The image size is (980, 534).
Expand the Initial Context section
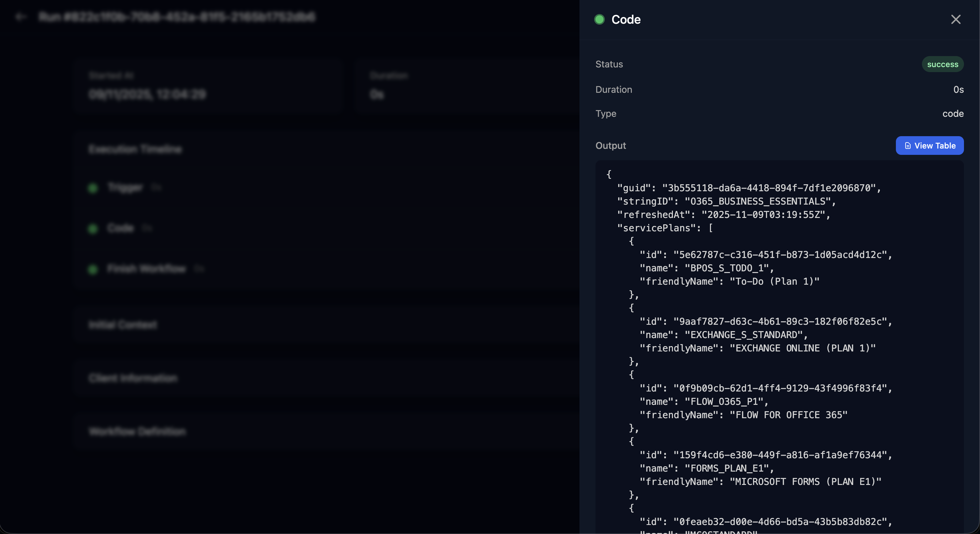(x=122, y=324)
